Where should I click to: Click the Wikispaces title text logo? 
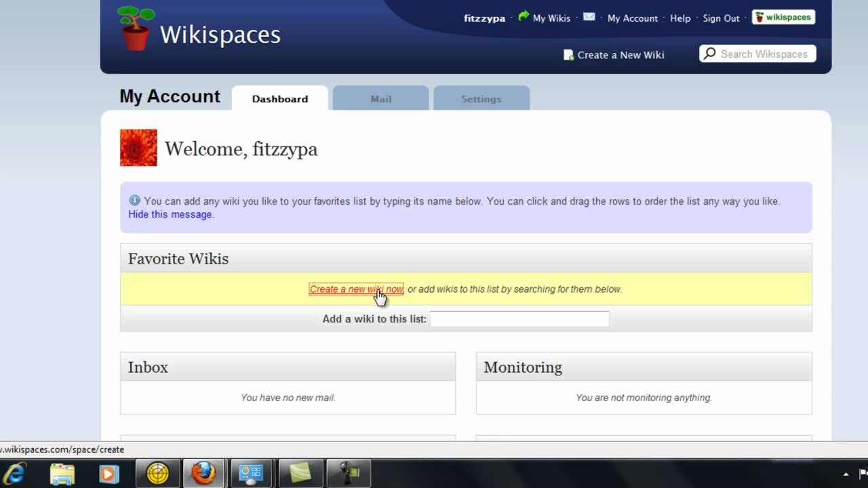pos(220,35)
